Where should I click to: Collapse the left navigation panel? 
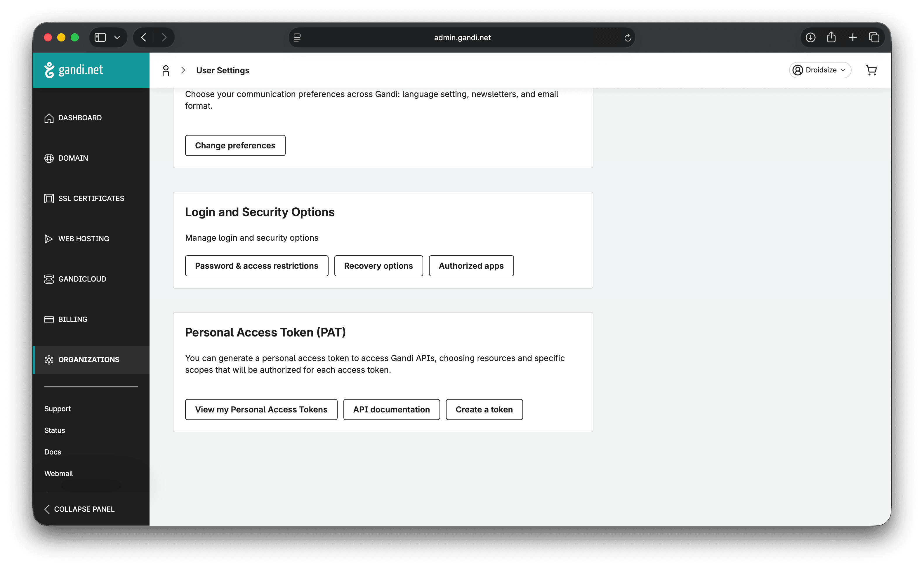79,509
